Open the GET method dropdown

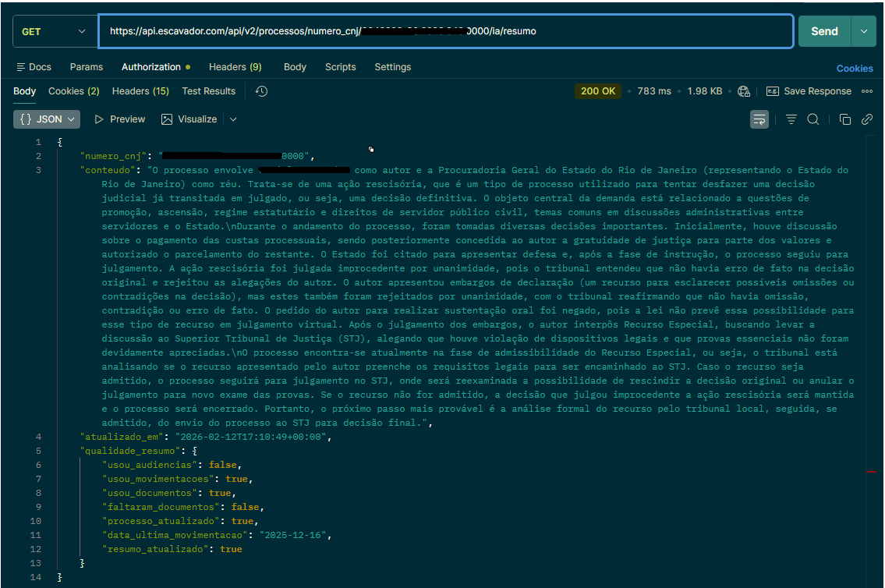(x=53, y=32)
